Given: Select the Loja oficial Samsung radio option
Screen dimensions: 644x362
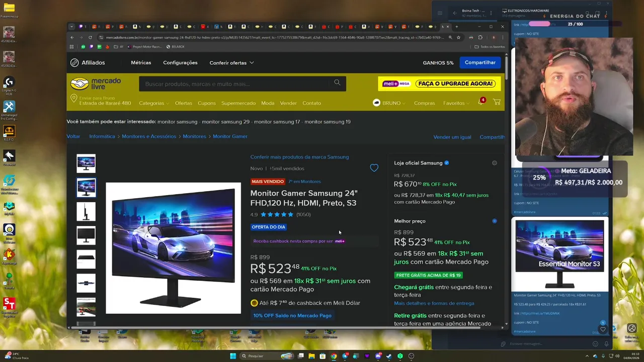Looking at the screenshot, I should [x=495, y=163].
